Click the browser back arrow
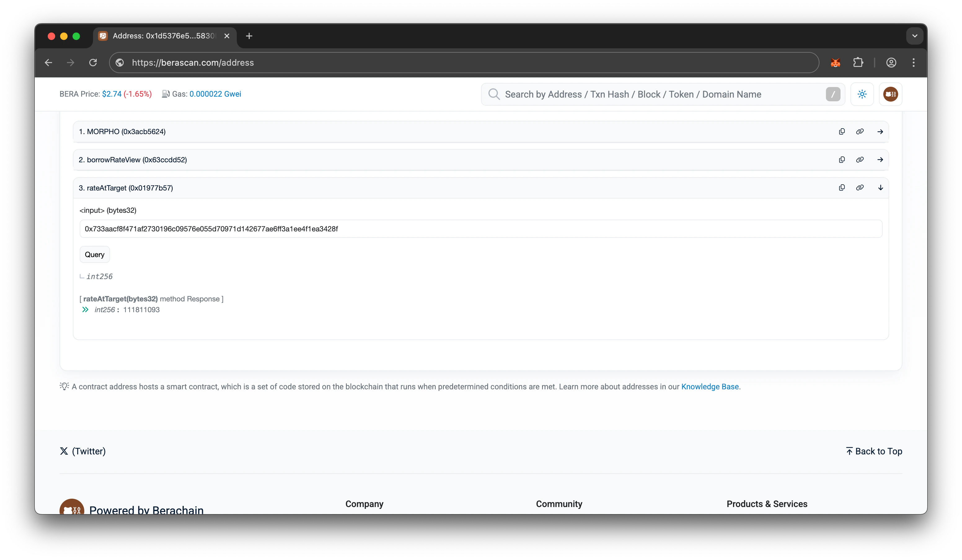Screen dimensions: 962x560 click(48, 63)
